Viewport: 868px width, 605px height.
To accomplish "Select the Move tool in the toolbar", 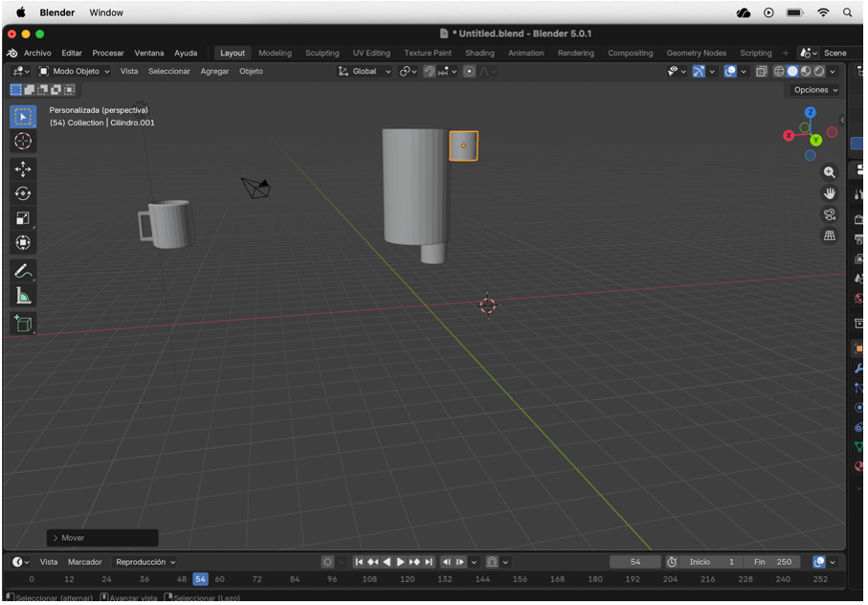I will (23, 169).
